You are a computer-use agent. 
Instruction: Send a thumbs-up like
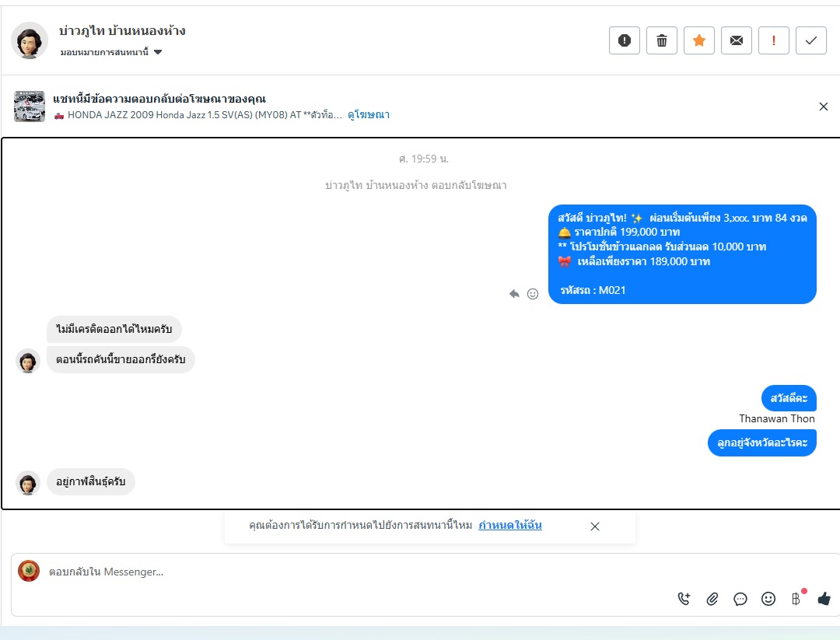coord(824,599)
